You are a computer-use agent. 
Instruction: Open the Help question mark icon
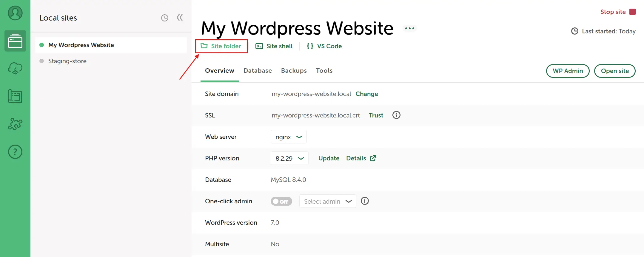[x=15, y=152]
